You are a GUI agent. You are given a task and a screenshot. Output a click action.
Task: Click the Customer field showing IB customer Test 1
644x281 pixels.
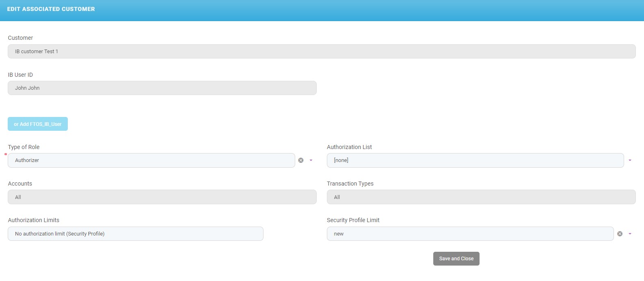click(321, 52)
